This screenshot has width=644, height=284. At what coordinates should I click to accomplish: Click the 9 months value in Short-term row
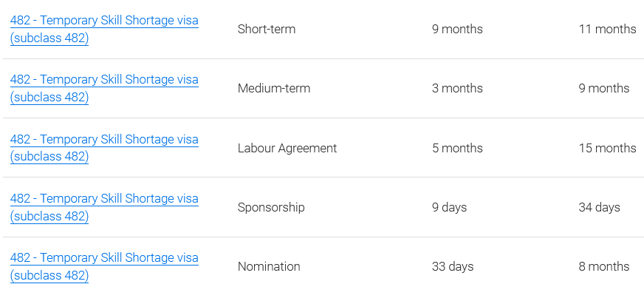(457, 30)
